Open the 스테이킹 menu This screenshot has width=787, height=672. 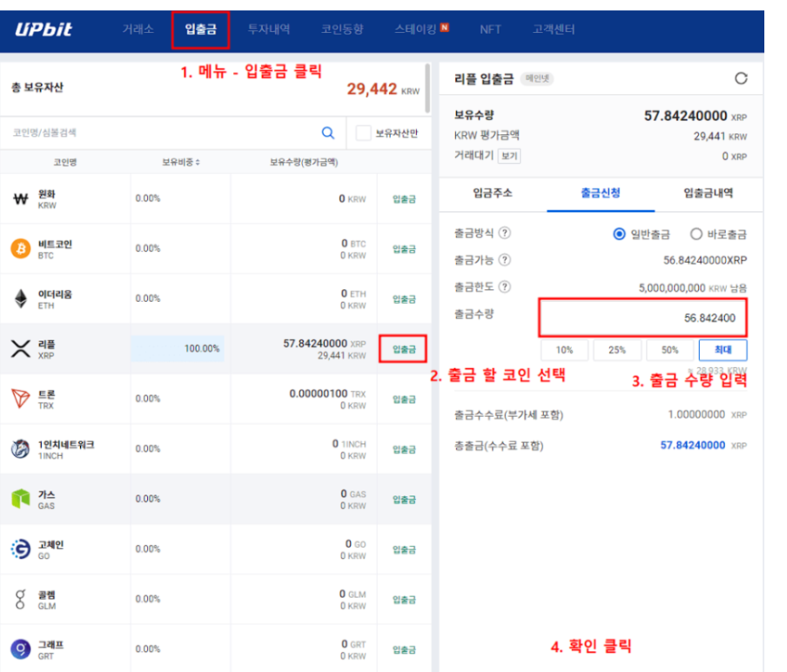(x=415, y=29)
